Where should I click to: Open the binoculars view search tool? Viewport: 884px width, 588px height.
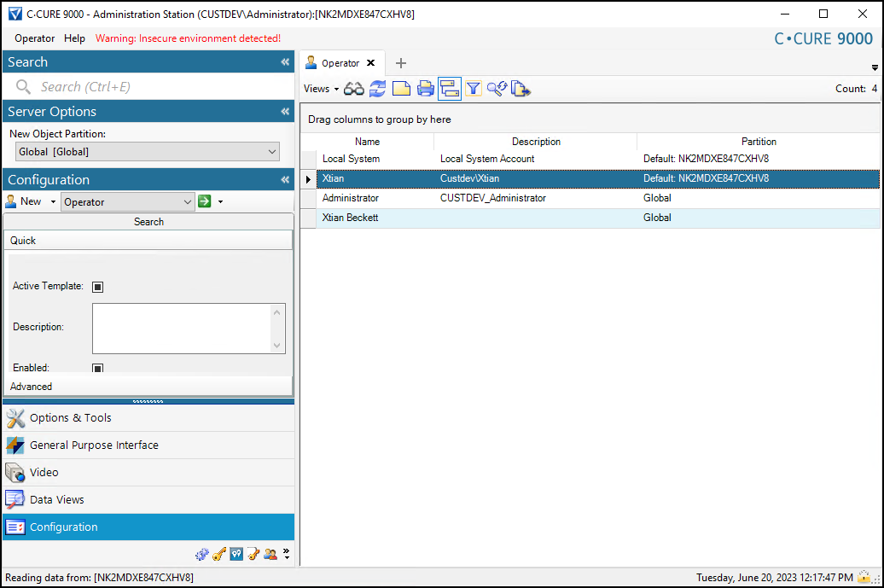[x=353, y=88]
